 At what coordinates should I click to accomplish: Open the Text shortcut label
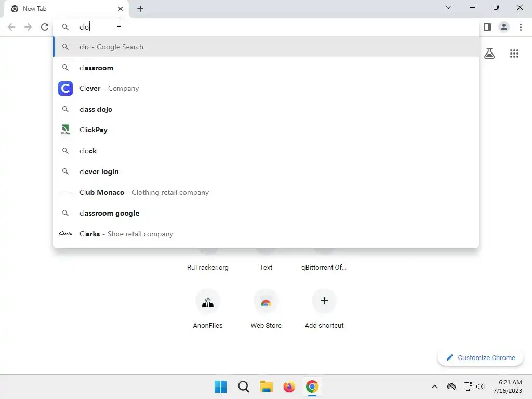pos(266,268)
